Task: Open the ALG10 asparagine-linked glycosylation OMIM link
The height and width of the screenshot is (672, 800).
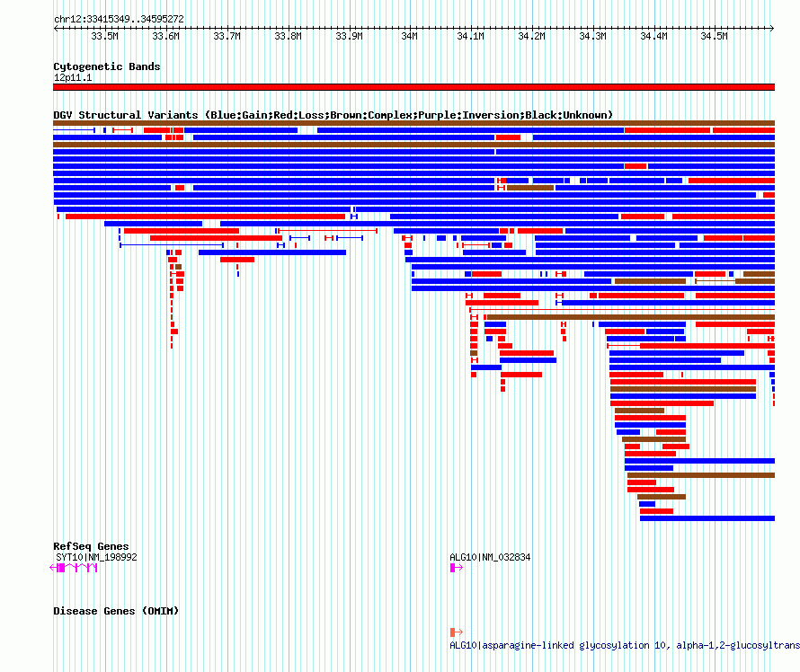Action: (625, 645)
